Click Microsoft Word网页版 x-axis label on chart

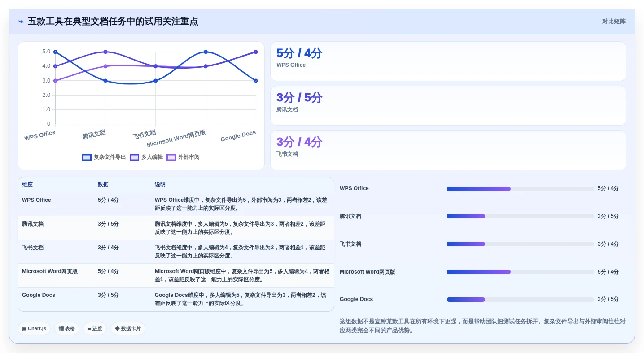pos(176,139)
